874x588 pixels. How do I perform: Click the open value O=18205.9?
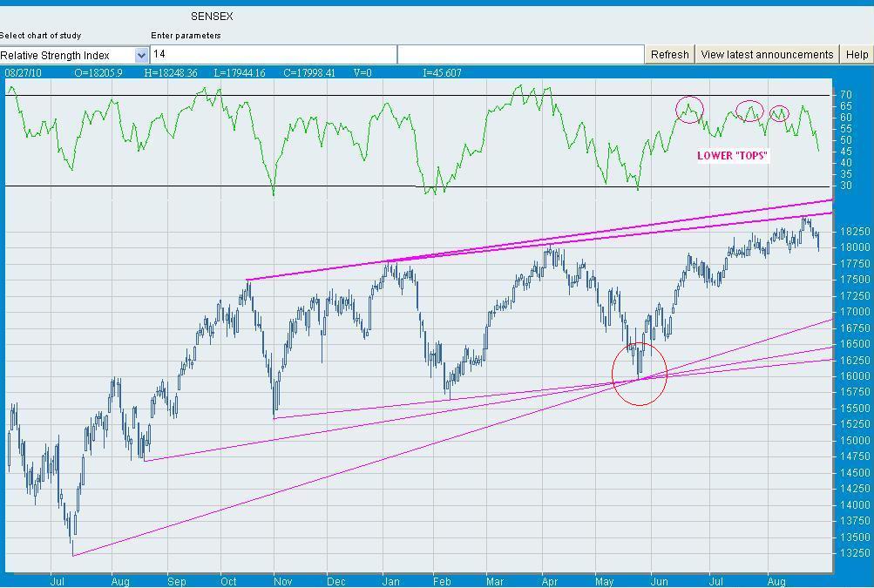click(98, 73)
